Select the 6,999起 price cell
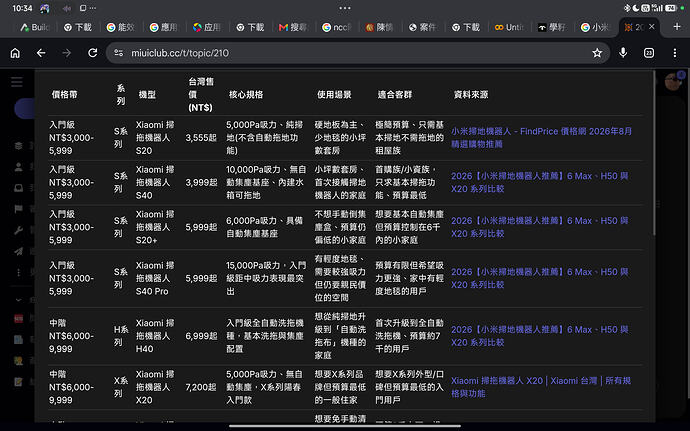Image resolution: width=690 pixels, height=431 pixels. pyautogui.click(x=201, y=336)
